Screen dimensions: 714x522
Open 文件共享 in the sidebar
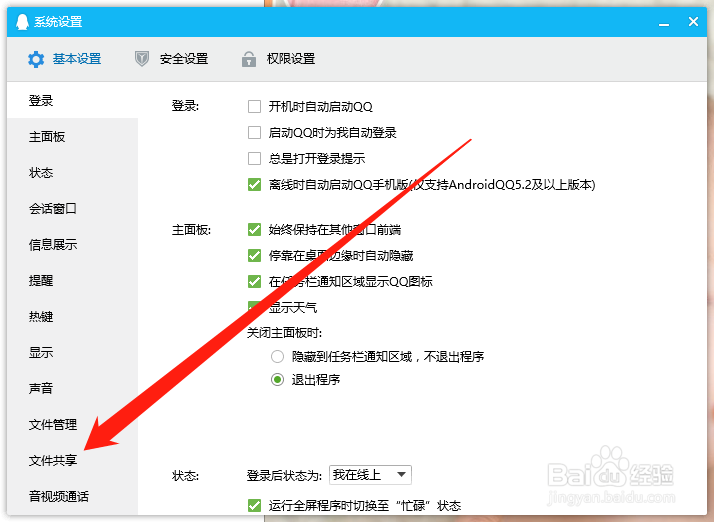[x=72, y=461]
